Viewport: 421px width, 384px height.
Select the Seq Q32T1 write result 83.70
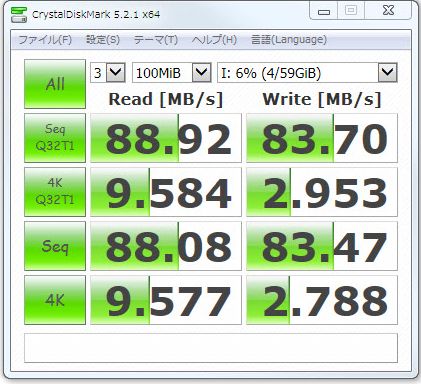click(x=322, y=138)
